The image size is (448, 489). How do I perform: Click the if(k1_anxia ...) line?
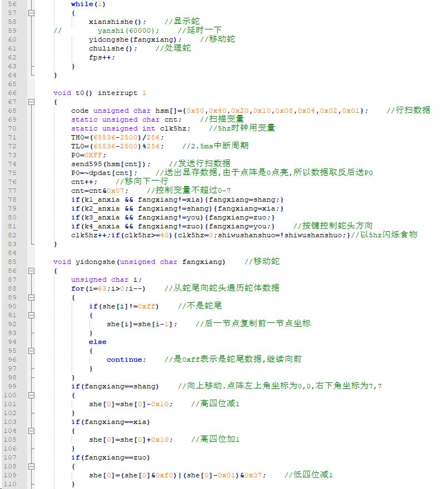tap(177, 199)
